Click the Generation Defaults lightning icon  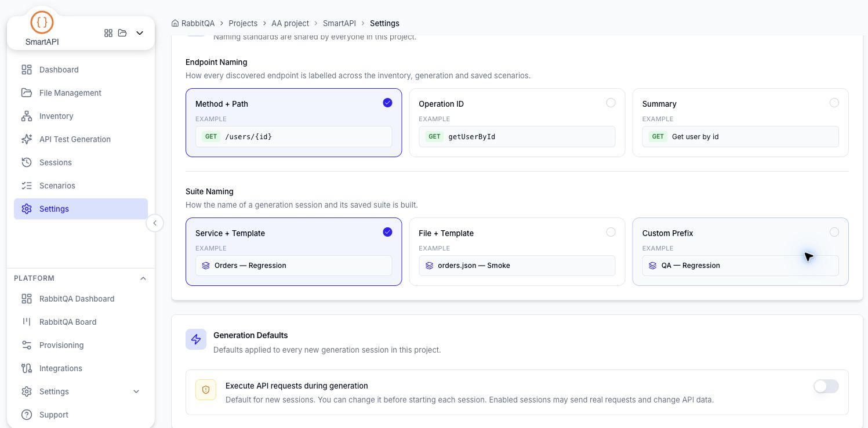196,339
